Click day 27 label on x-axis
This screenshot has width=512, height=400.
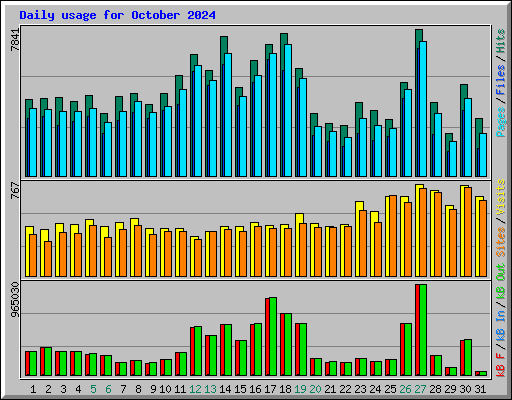coord(420,389)
